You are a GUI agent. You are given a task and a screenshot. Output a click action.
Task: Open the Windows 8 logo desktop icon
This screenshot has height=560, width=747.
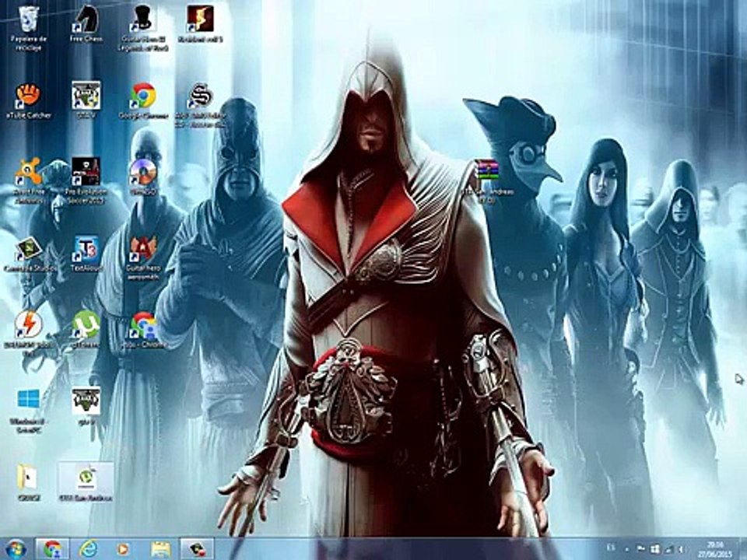[29, 410]
